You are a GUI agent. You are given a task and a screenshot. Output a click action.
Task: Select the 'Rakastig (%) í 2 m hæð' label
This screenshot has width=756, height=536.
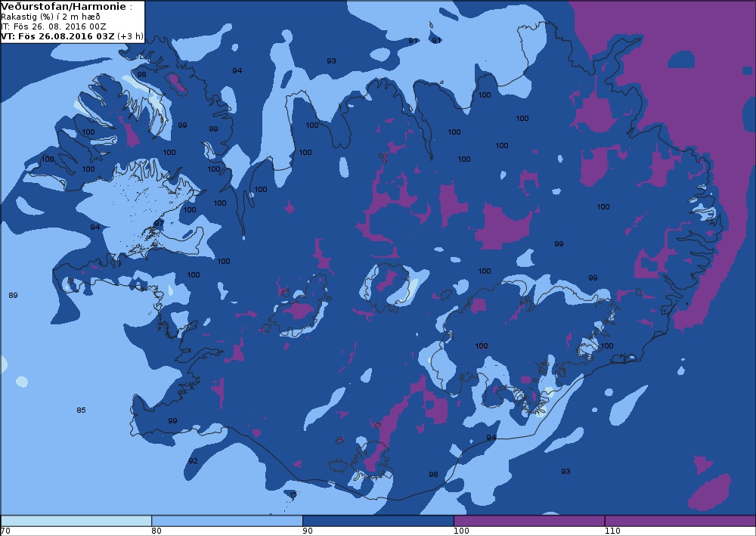(51, 17)
